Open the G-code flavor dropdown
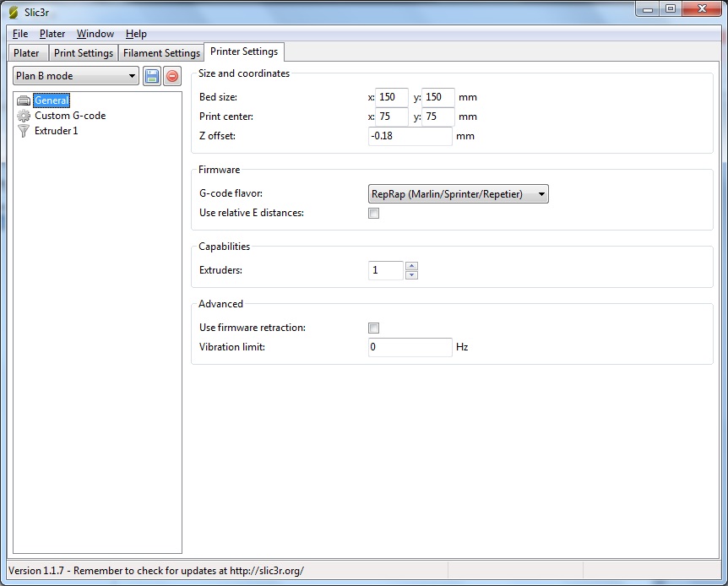 point(459,194)
